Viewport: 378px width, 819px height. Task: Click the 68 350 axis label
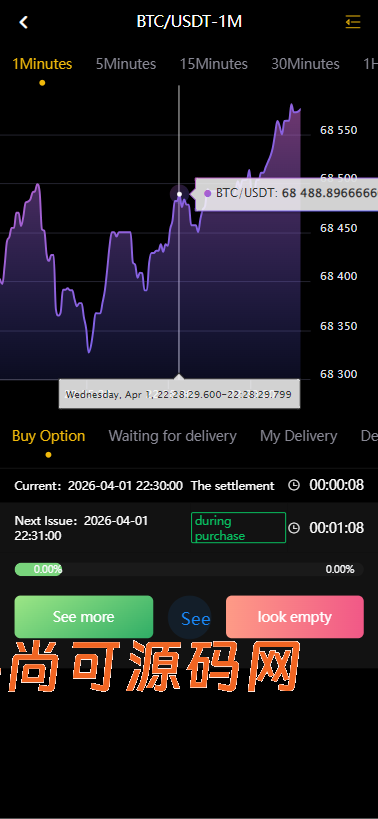339,326
